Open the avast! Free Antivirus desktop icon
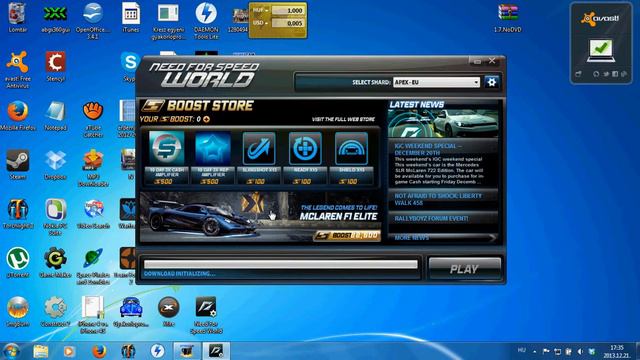The image size is (640, 360). [18, 69]
